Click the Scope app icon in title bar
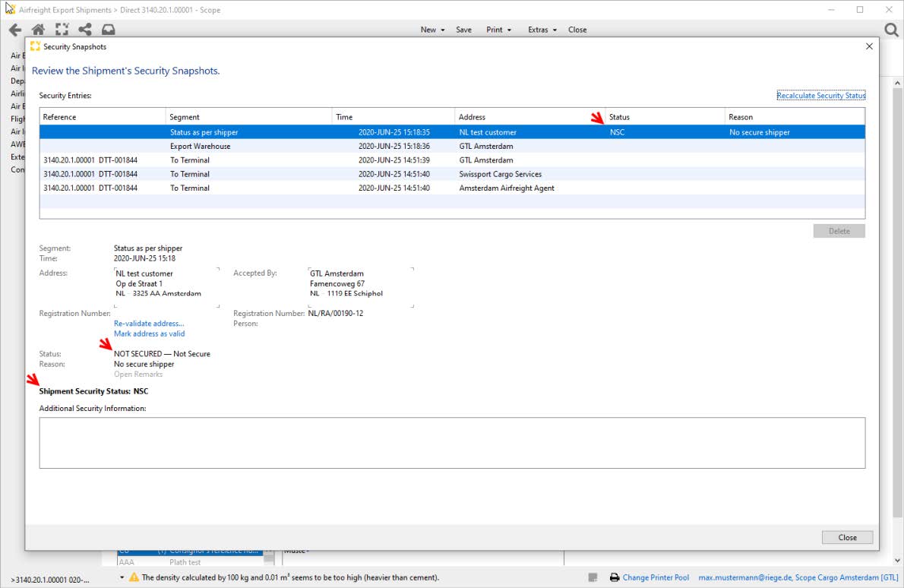904x588 pixels. (x=10, y=8)
